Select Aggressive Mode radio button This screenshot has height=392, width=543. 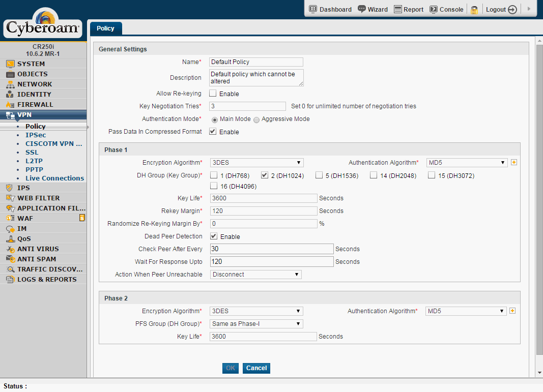256,119
